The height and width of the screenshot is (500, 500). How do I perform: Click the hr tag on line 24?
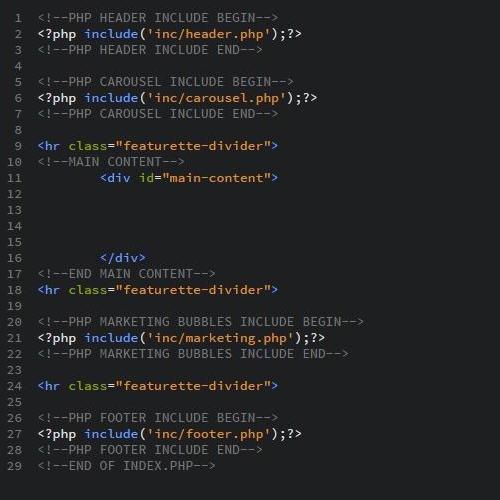coord(158,386)
